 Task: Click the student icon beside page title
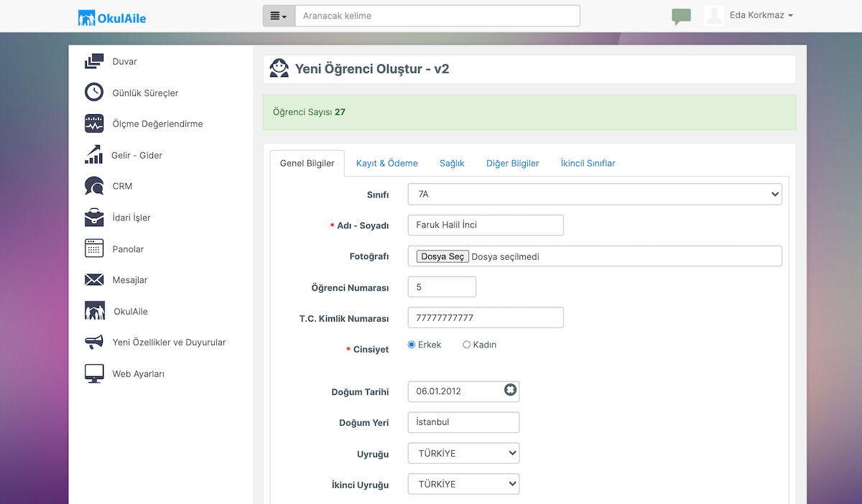coord(279,69)
